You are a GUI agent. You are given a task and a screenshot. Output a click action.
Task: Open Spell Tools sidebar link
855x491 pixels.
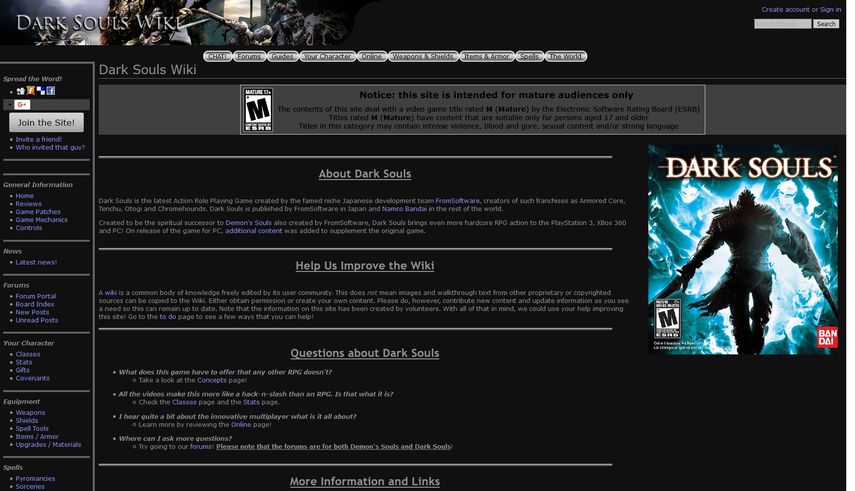pyautogui.click(x=32, y=429)
